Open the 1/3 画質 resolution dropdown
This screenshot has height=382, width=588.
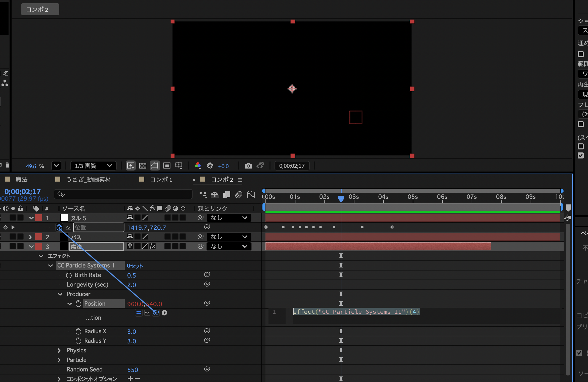point(93,166)
